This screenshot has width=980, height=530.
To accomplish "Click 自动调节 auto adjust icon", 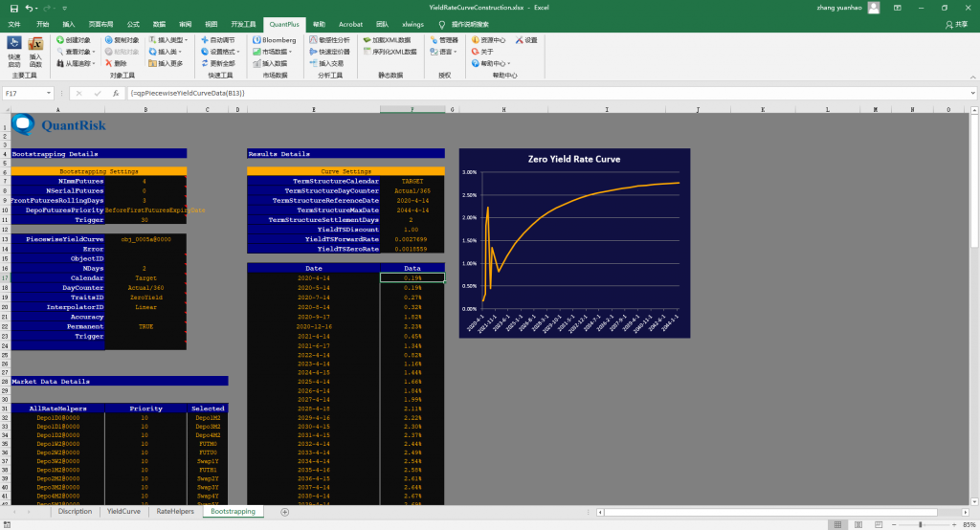I will 217,40.
